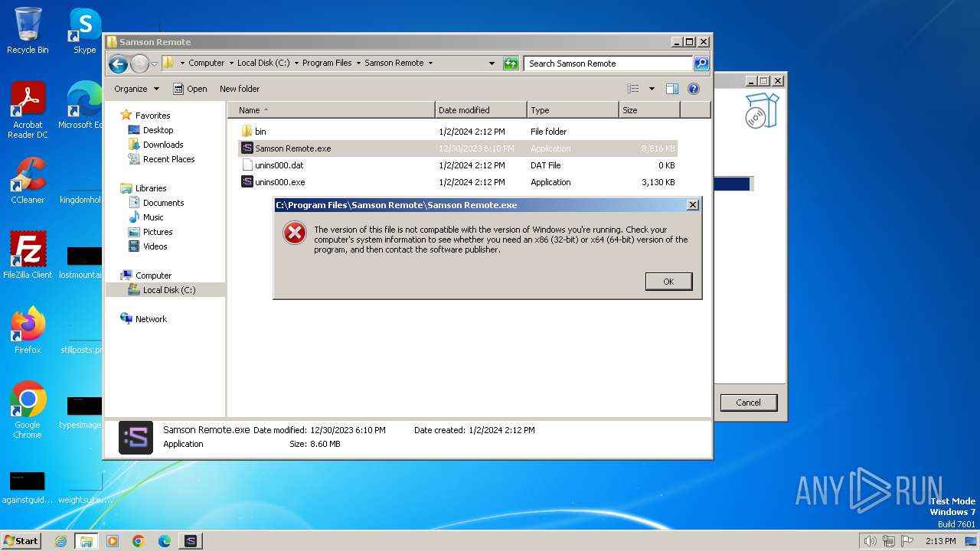Open the Firefox desktop icon

tap(28, 331)
